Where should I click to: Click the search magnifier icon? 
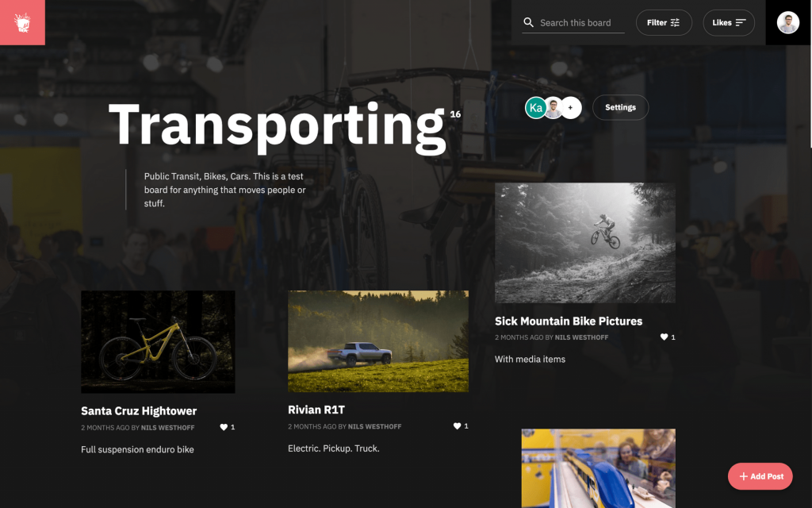coord(528,22)
